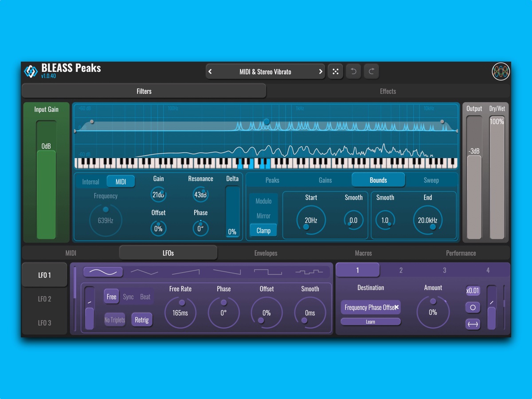Open the MIDI modulation tab
The image size is (532, 399).
point(71,253)
